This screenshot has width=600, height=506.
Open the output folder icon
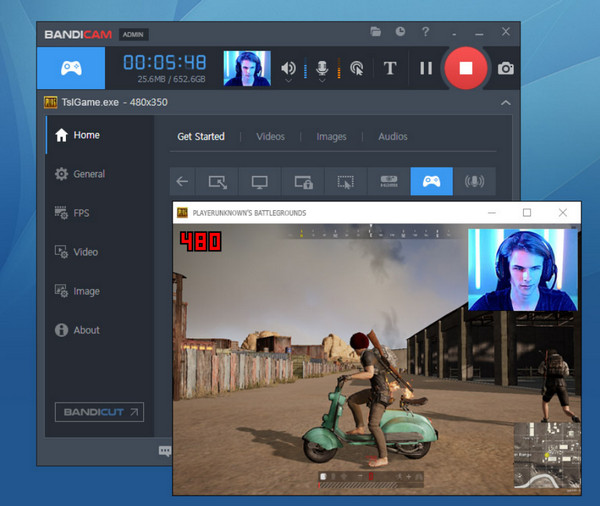pyautogui.click(x=375, y=31)
